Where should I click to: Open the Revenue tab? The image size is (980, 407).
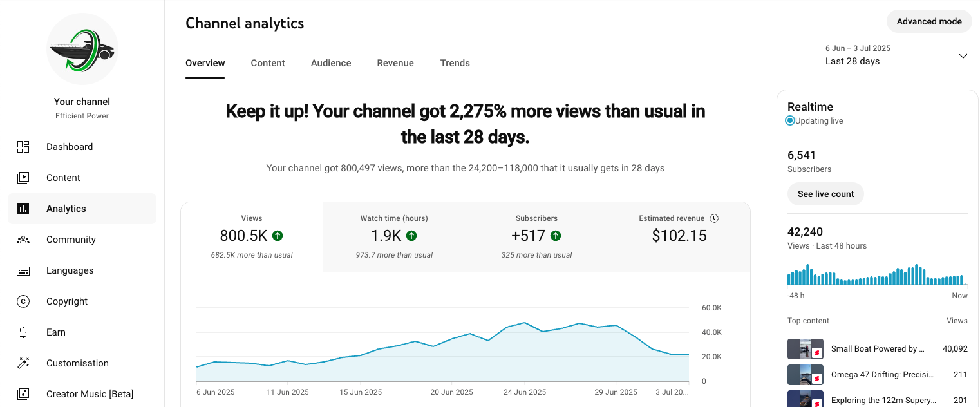(x=395, y=63)
